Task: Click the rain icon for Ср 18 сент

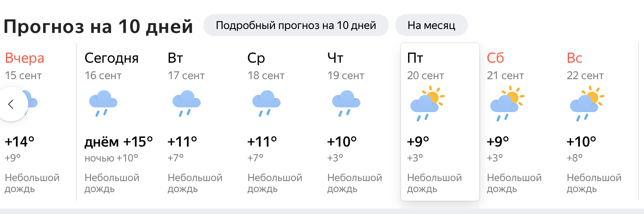Action: click(266, 103)
